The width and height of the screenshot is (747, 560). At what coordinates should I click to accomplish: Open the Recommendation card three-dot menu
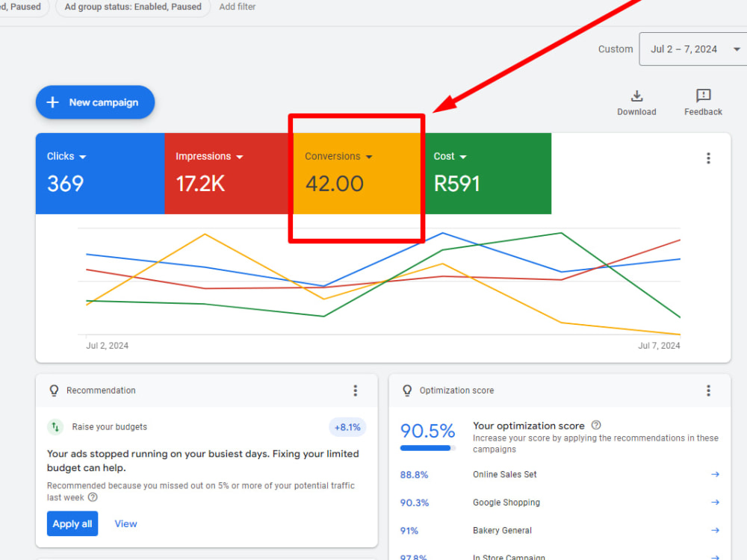point(355,391)
